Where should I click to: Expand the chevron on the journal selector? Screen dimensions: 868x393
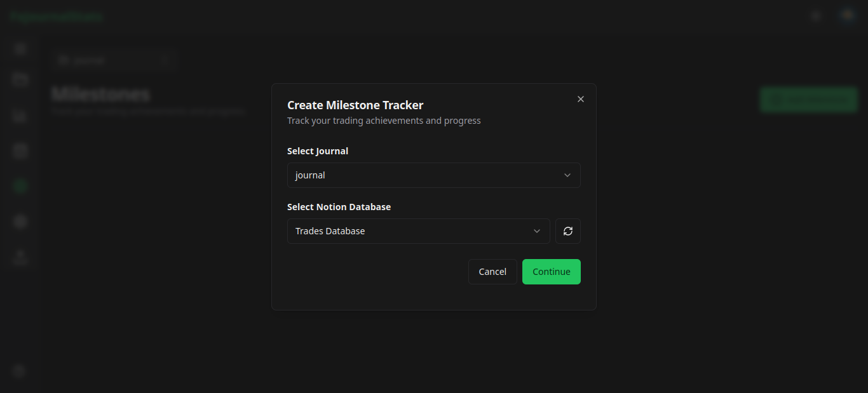(567, 175)
